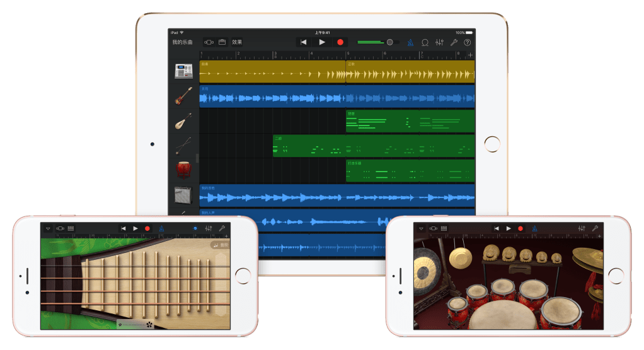Tap the large front drum on right iPhone

coord(503,317)
